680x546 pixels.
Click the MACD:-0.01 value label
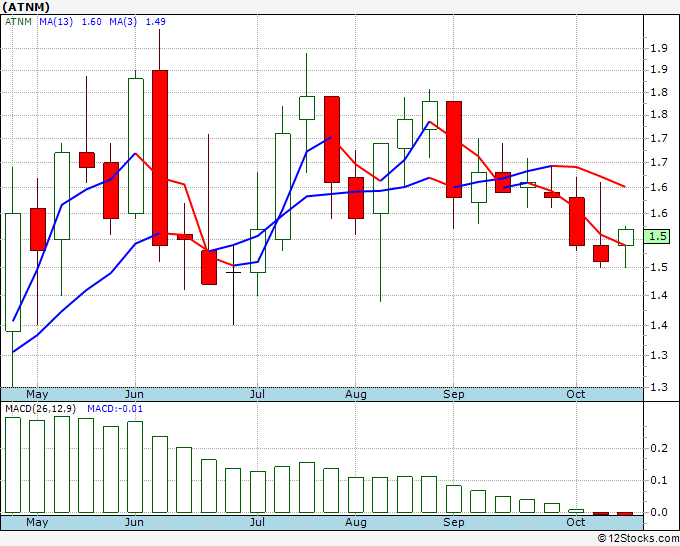click(115, 409)
